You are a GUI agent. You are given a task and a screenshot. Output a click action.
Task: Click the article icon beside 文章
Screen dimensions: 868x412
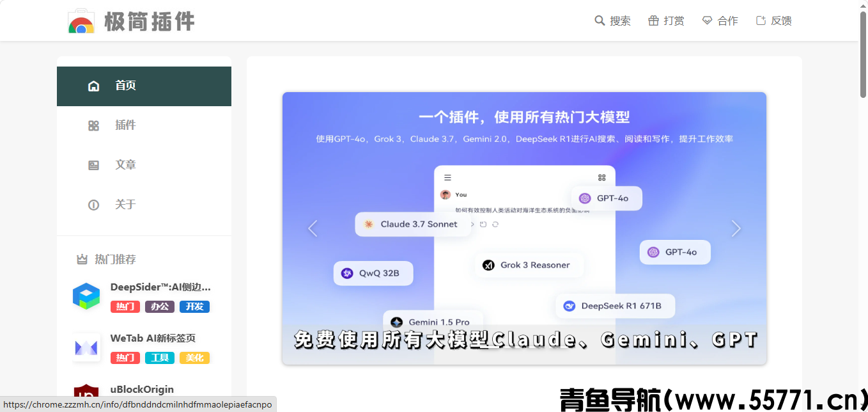pos(93,165)
